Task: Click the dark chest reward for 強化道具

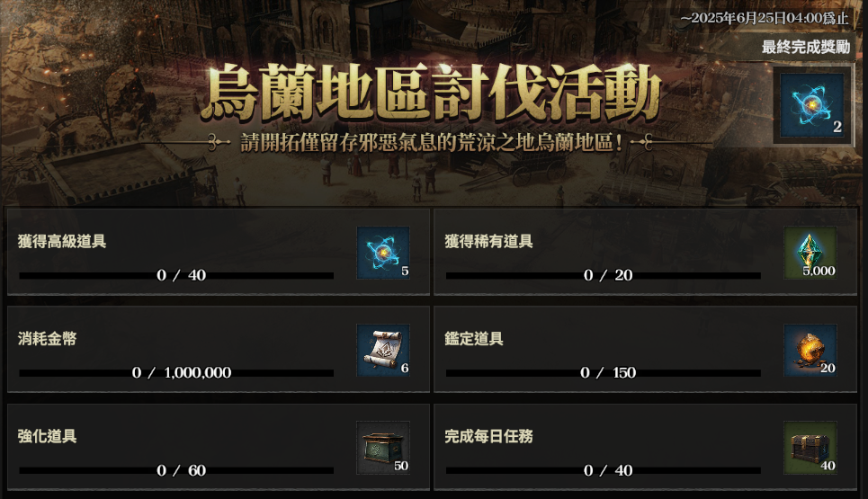Action: coord(383,448)
